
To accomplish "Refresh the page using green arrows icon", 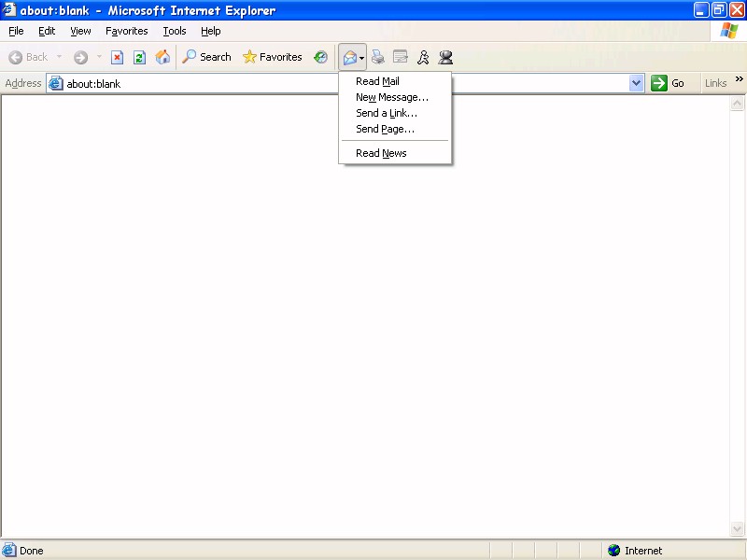I will pos(139,57).
